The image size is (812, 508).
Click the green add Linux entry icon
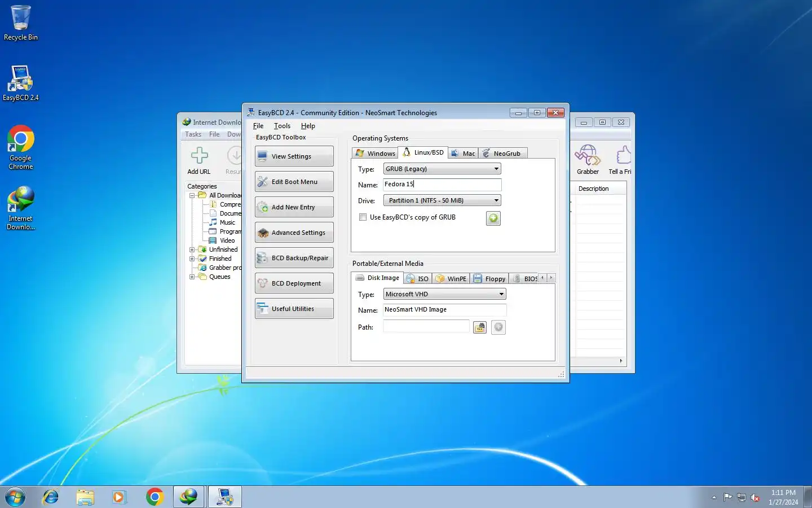tap(493, 218)
